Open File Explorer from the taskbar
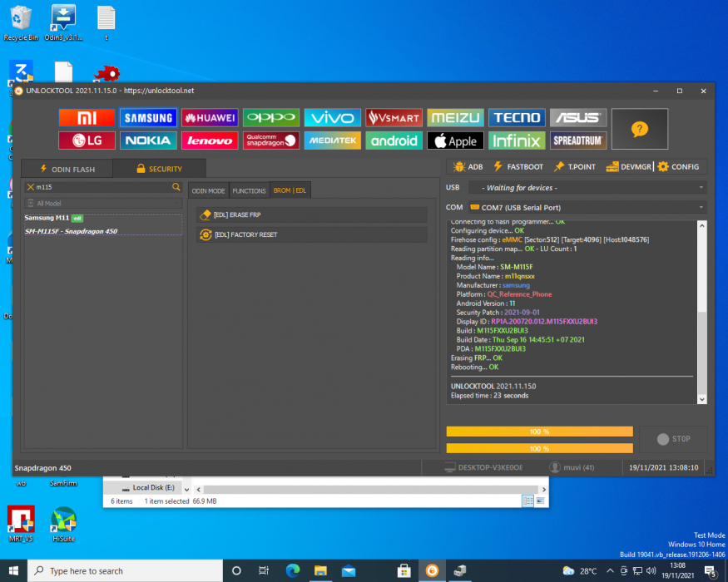Screen dimensions: 728x582 (x=320, y=571)
